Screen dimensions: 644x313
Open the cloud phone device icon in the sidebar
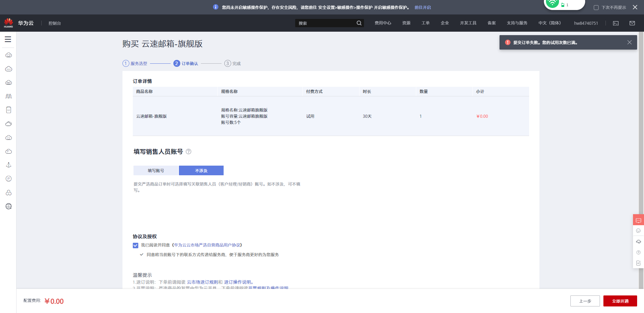[x=9, y=110]
